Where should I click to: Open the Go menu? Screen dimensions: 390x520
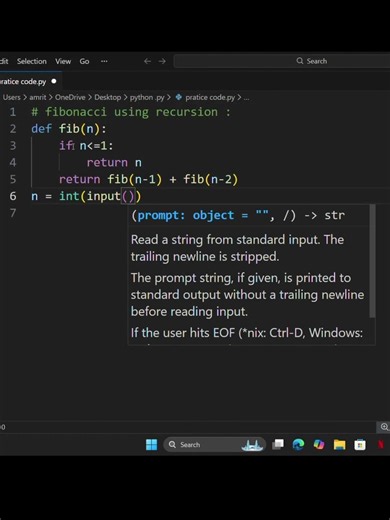84,61
